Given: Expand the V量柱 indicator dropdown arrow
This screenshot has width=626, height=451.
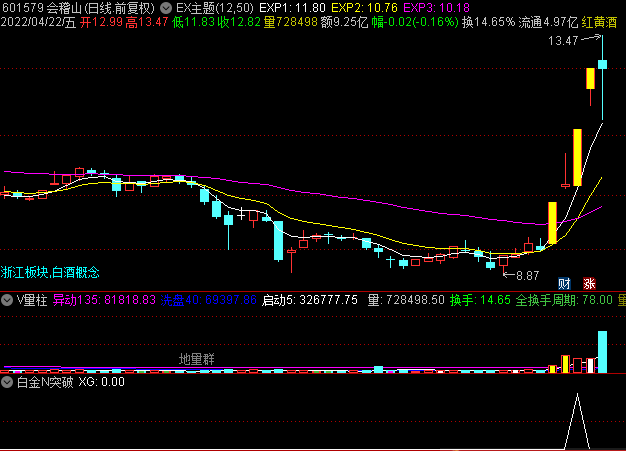Looking at the screenshot, I should click(x=7, y=300).
